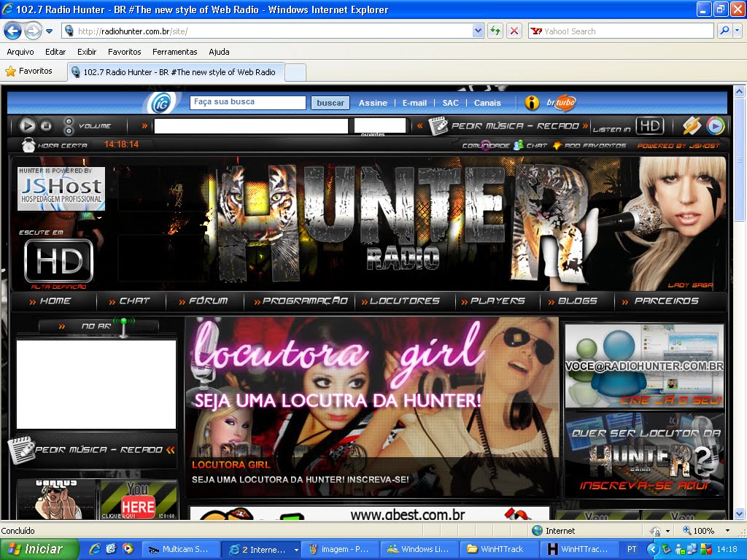Viewport: 747px width, 560px height.
Task: Open Players in site navigation
Action: [x=493, y=301]
